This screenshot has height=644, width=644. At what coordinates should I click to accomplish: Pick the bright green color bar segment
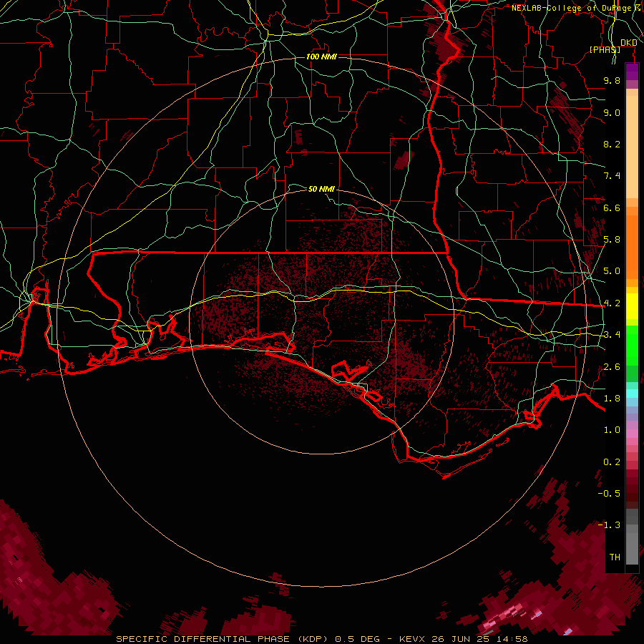pyautogui.click(x=632, y=346)
